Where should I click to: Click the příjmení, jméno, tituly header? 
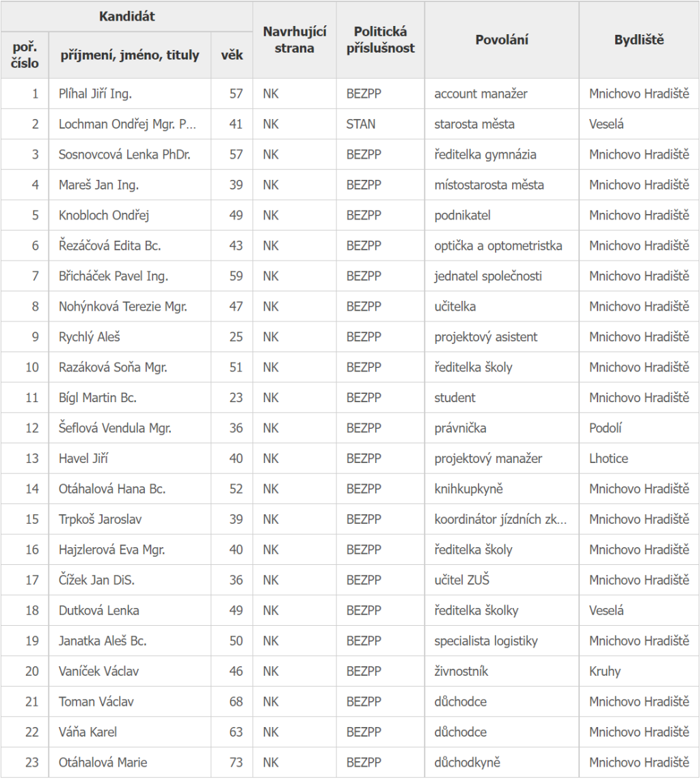pos(130,55)
